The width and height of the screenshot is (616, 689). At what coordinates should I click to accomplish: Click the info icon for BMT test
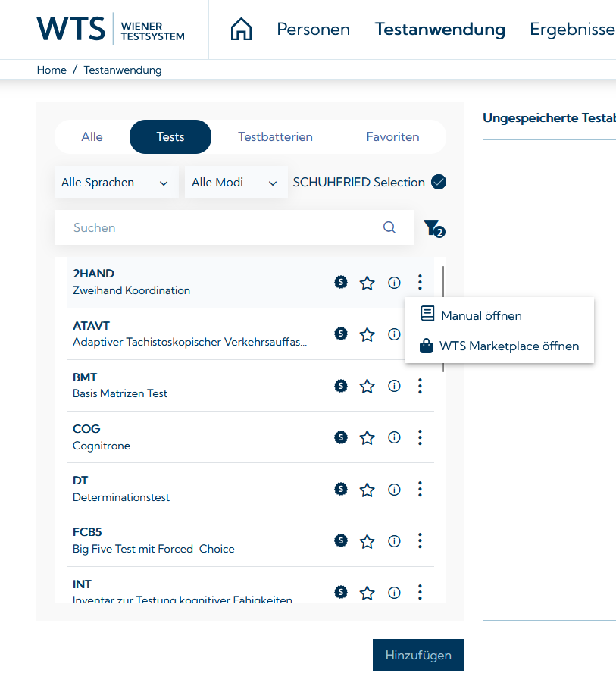pyautogui.click(x=394, y=386)
